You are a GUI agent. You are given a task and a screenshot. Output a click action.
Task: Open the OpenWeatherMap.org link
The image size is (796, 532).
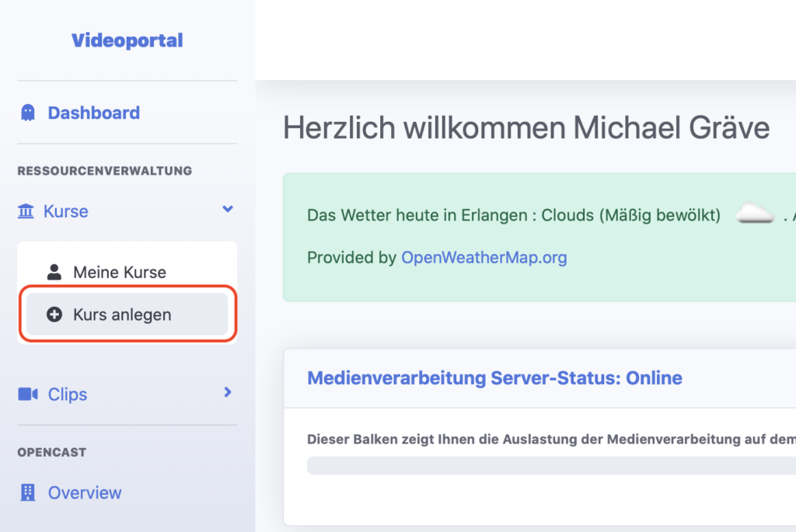[484, 258]
